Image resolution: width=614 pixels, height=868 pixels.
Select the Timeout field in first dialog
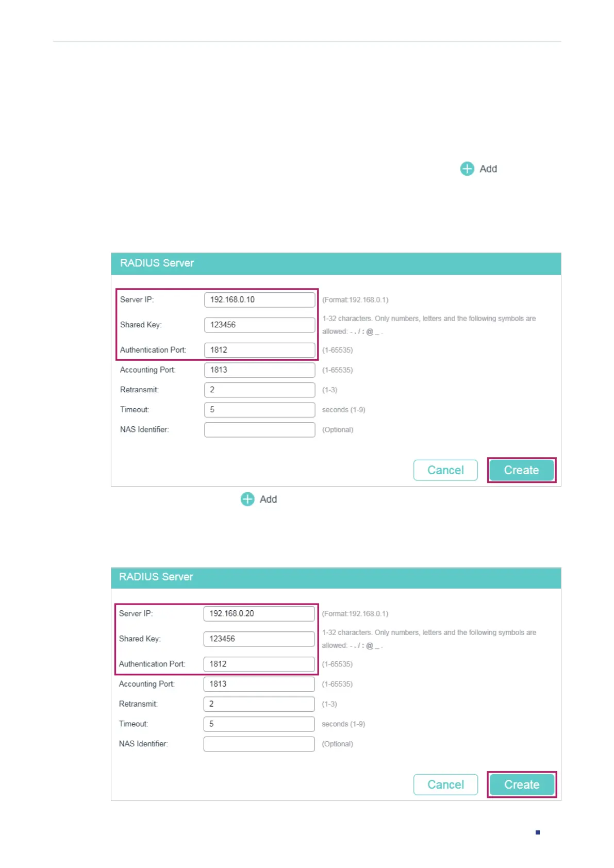point(259,410)
